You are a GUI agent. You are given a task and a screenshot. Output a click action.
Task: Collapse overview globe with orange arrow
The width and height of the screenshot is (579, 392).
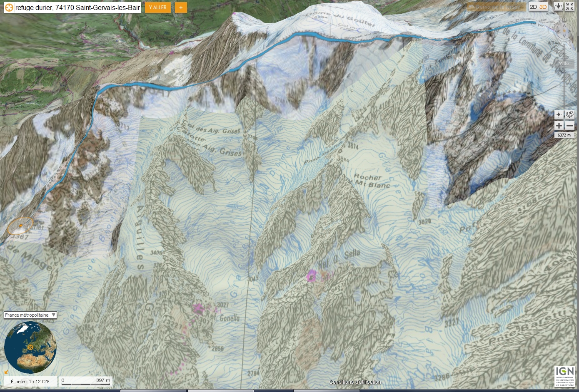point(6,372)
